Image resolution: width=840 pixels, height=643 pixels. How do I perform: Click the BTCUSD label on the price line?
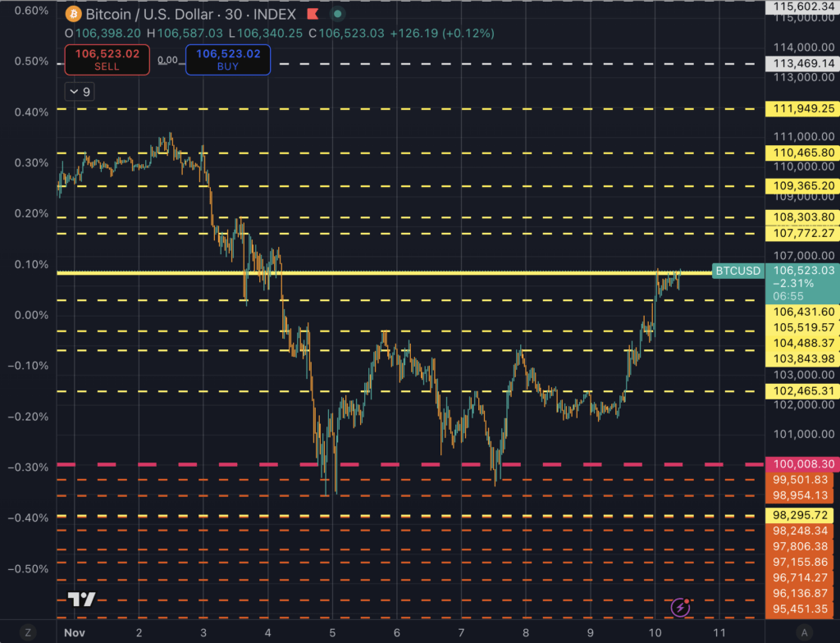tap(738, 271)
